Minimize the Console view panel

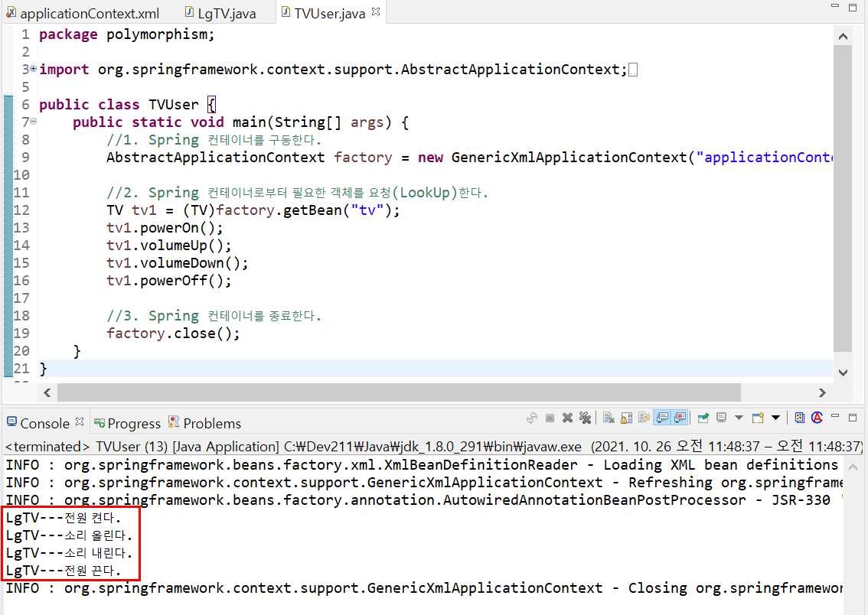click(x=835, y=416)
